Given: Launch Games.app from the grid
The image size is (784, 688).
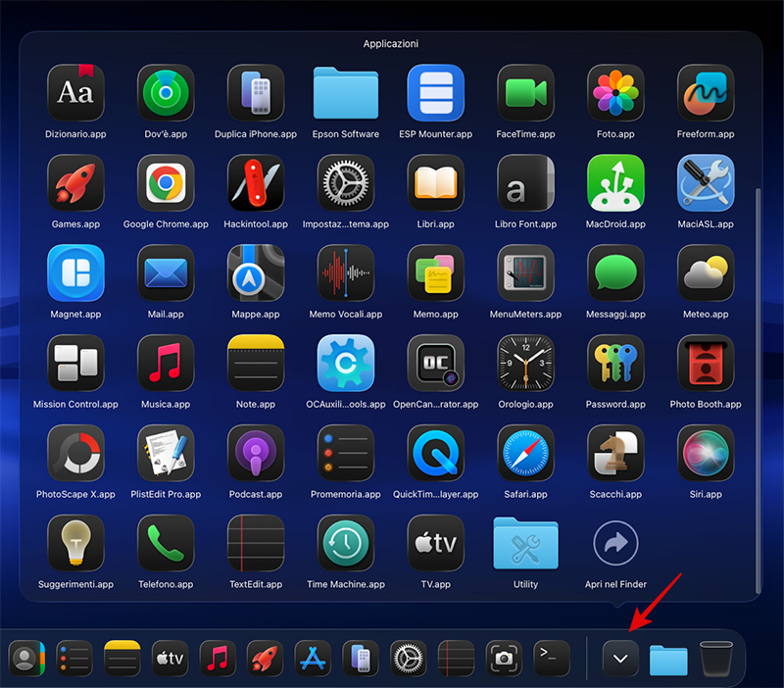Looking at the screenshot, I should 75,183.
